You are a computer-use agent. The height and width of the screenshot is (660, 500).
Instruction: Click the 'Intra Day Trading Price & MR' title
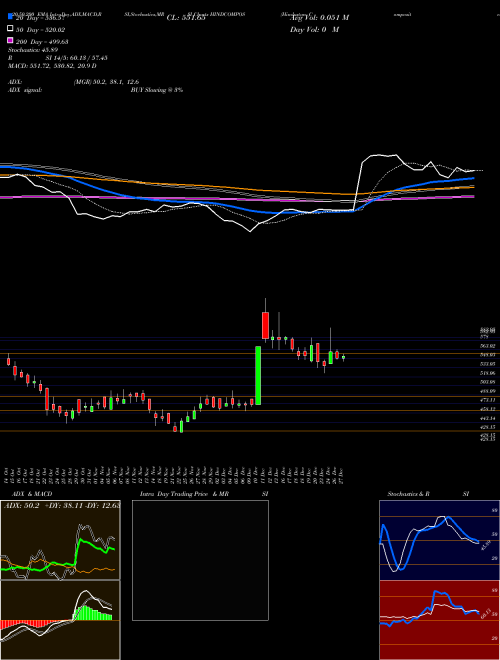click(184, 494)
